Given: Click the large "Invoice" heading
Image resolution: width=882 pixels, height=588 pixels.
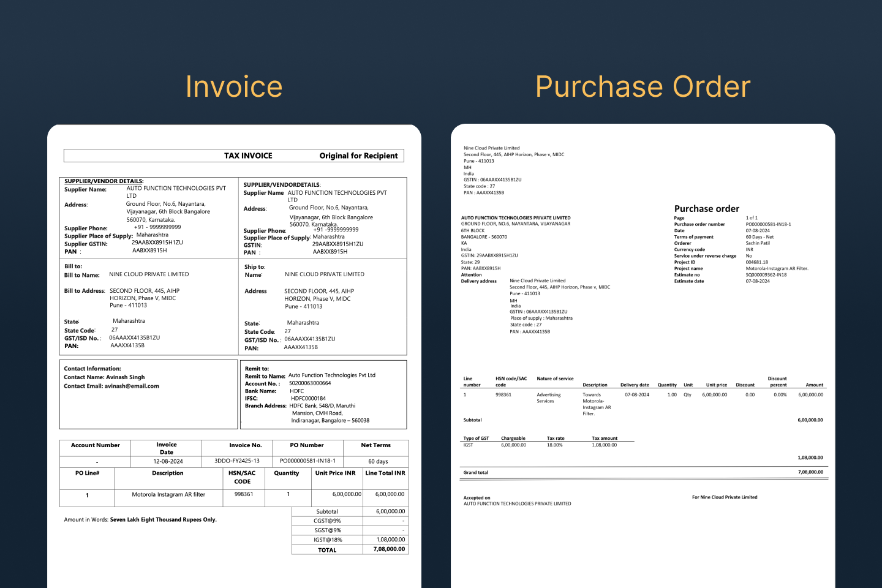Looking at the screenshot, I should click(x=234, y=86).
